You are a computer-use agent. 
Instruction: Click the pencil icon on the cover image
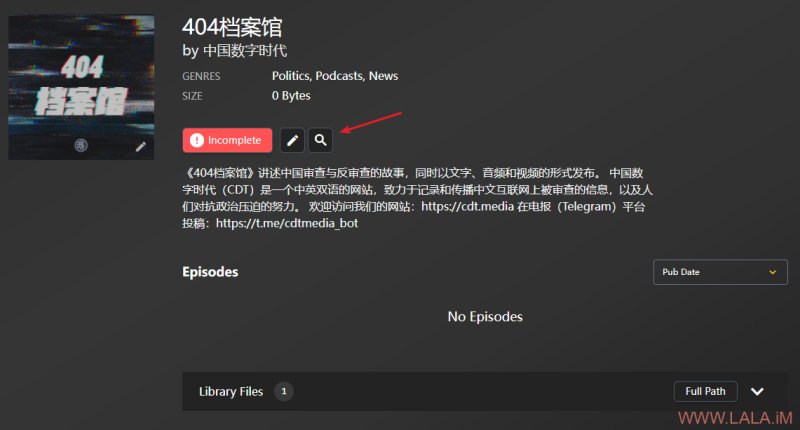tap(141, 147)
